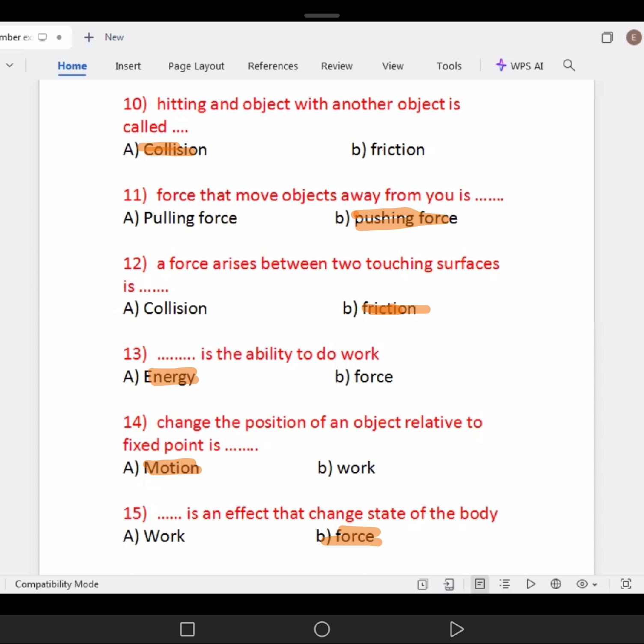Toggle the print layout view button
The image size is (644, 644).
[x=480, y=584]
